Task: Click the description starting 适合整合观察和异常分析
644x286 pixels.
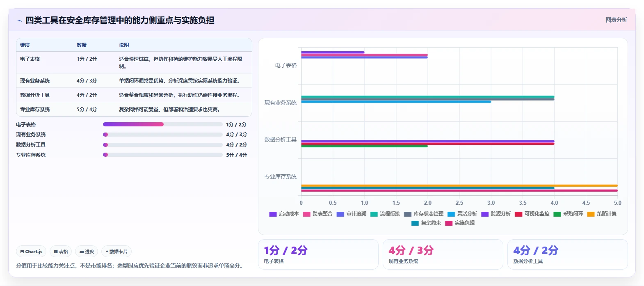Action: pos(179,95)
